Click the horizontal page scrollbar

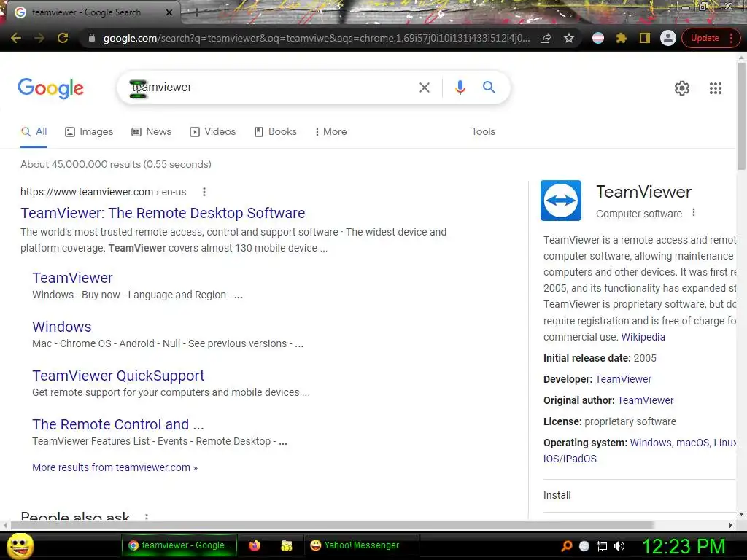[332, 525]
